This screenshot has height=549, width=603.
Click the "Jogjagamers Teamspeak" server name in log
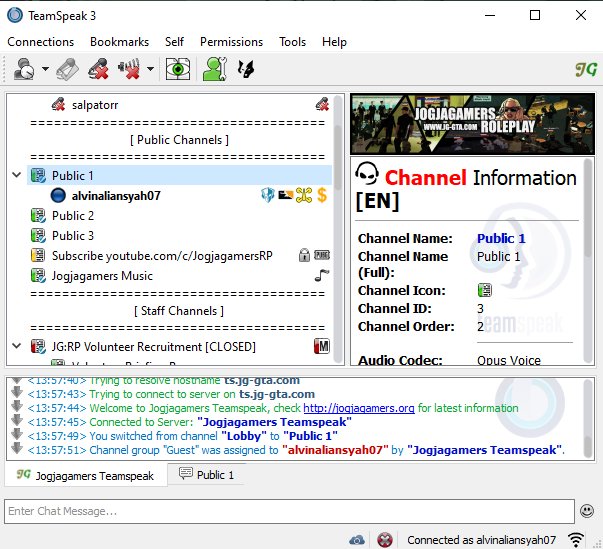click(x=274, y=422)
